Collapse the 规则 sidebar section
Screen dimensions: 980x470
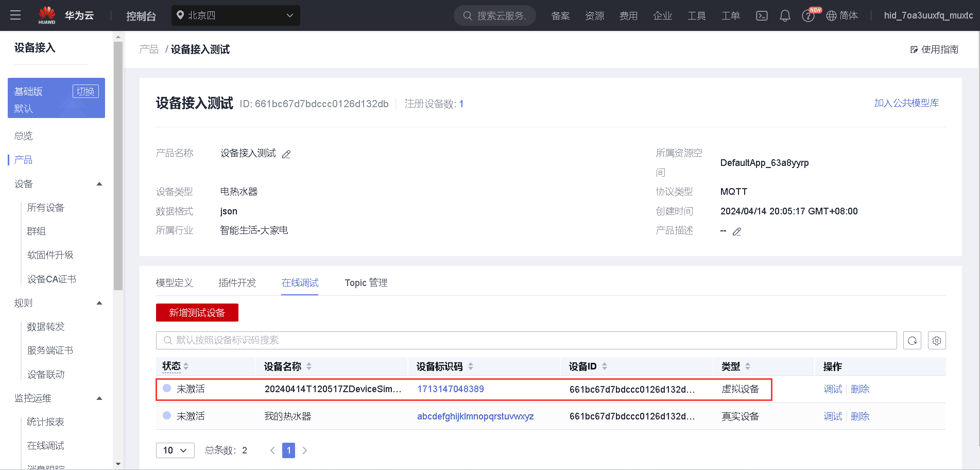click(x=99, y=303)
